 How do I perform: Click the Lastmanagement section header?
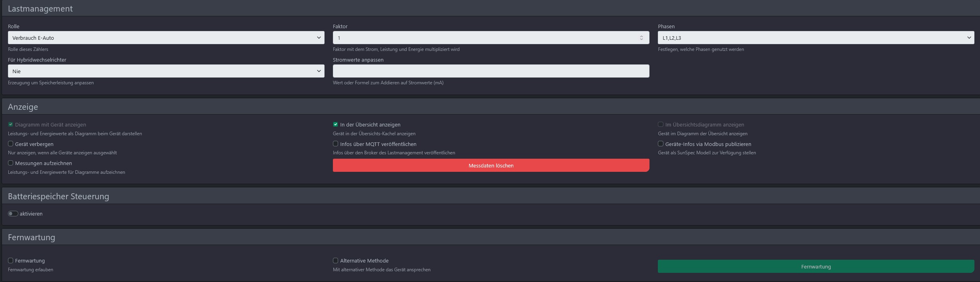(x=40, y=9)
